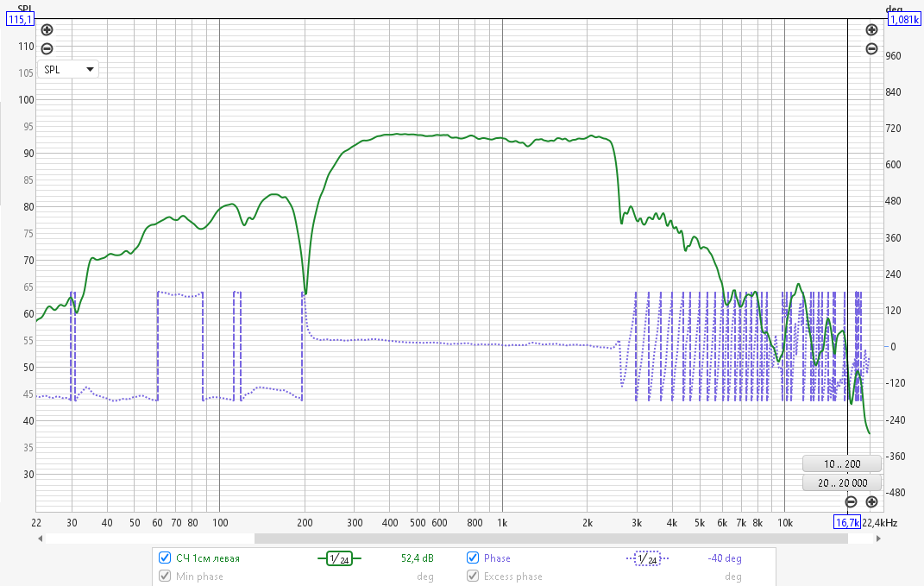Zoom out the frequency axis
The width and height of the screenshot is (924, 586).
[x=851, y=501]
